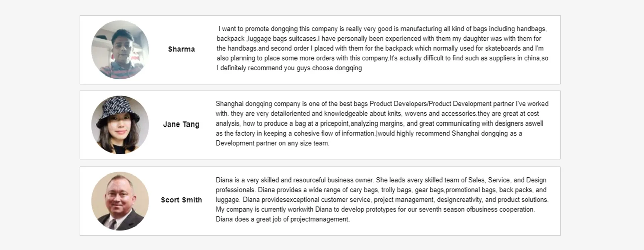644x250 pixels.
Task: Click Jane Tang's round profile photo
Action: pos(120,125)
